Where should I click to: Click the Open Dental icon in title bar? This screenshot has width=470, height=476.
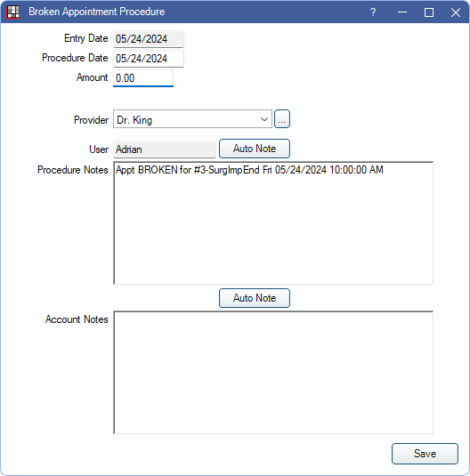(x=13, y=12)
